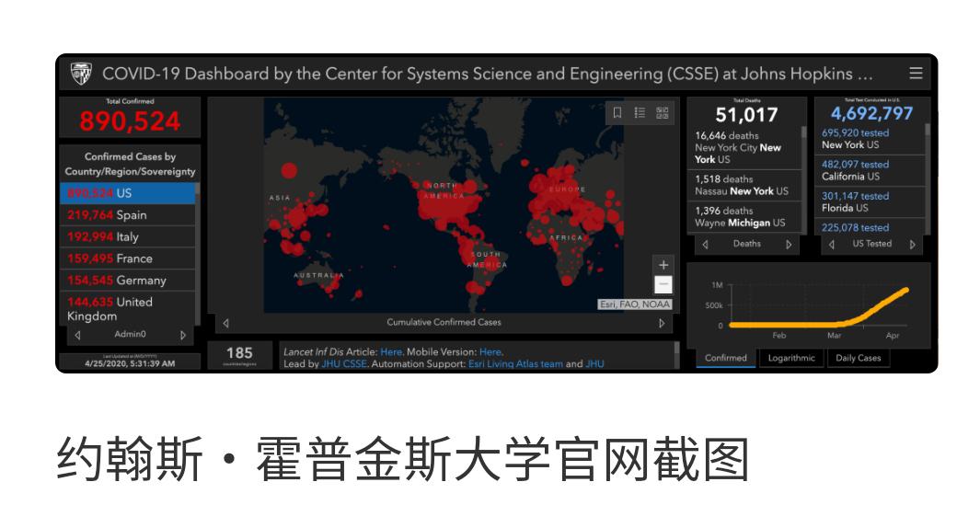Select the Italy row with 192,994 cases

coord(128,237)
